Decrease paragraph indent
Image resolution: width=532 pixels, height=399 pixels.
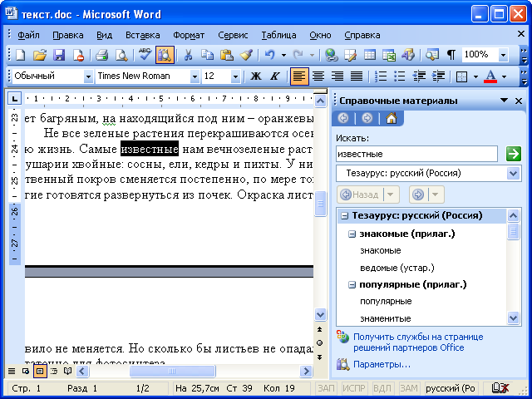coord(419,76)
